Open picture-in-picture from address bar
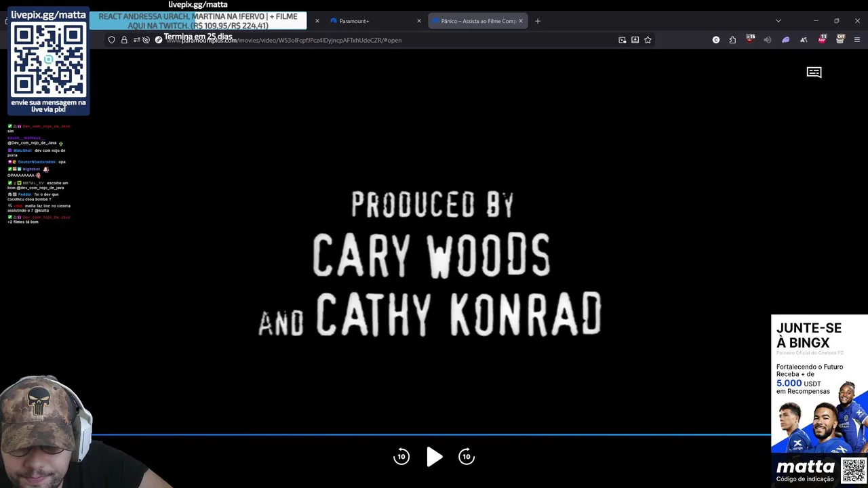The width and height of the screenshot is (868, 488). pyautogui.click(x=623, y=40)
